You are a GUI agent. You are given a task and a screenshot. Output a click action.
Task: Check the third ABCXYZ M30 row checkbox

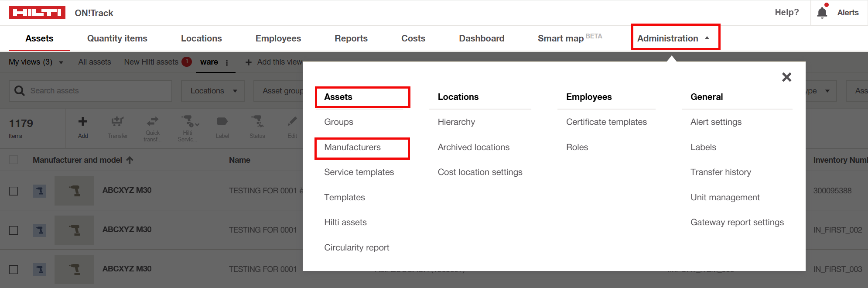pyautogui.click(x=14, y=269)
